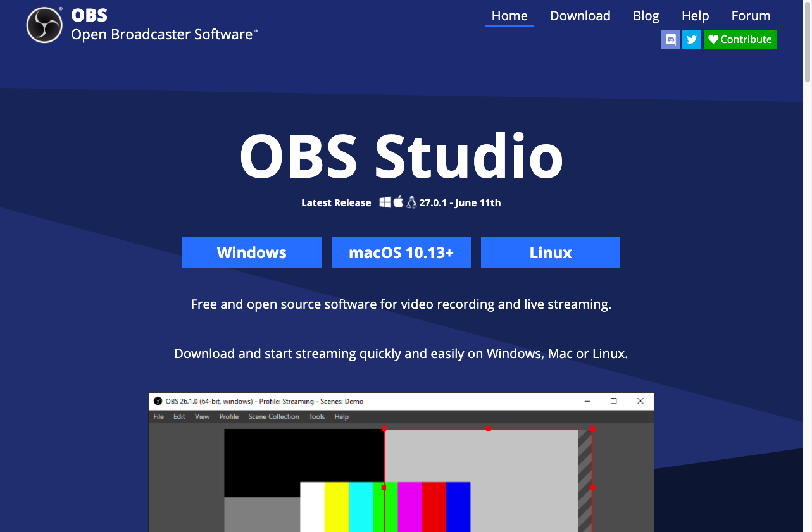Click the 'Latest Release' label

[336, 203]
